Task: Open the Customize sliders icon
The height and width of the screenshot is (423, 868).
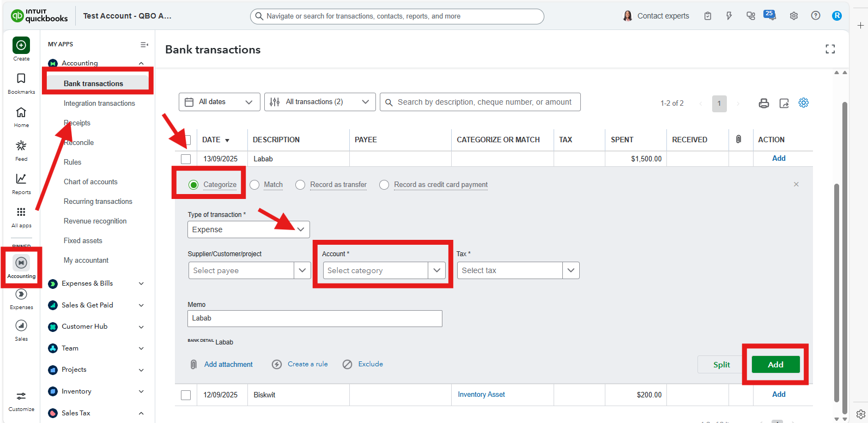Action: pyautogui.click(x=21, y=396)
